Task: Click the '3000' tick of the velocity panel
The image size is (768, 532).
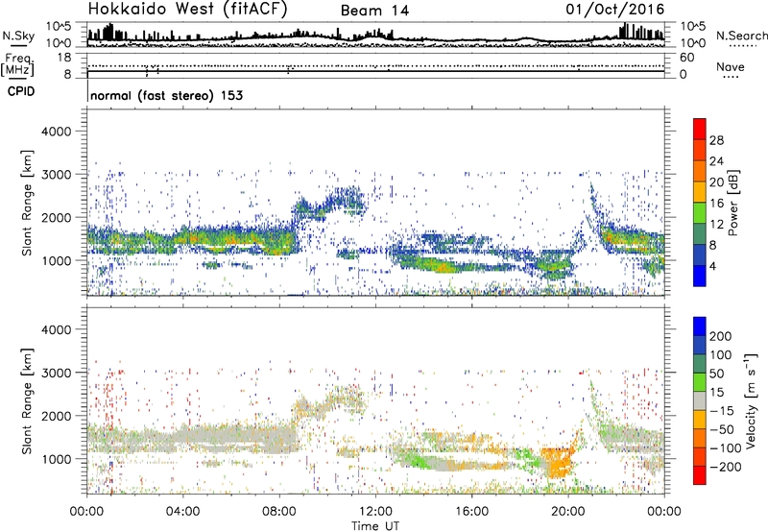Action: (x=57, y=373)
